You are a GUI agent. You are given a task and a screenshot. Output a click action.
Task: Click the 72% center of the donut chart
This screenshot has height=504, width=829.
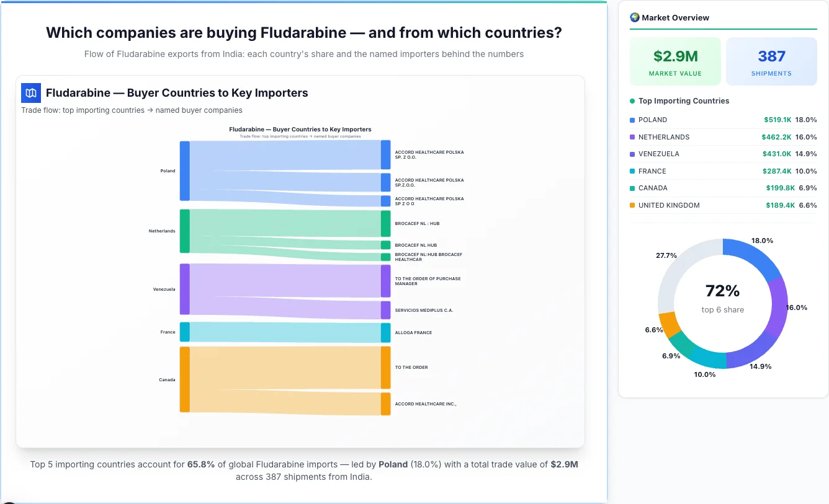[722, 290]
